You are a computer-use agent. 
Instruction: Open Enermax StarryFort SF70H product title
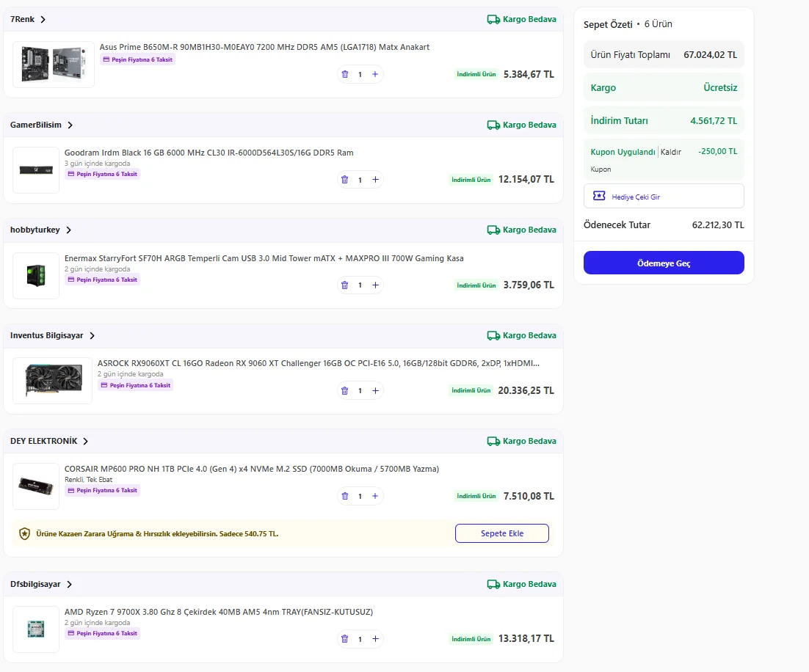[x=264, y=258]
